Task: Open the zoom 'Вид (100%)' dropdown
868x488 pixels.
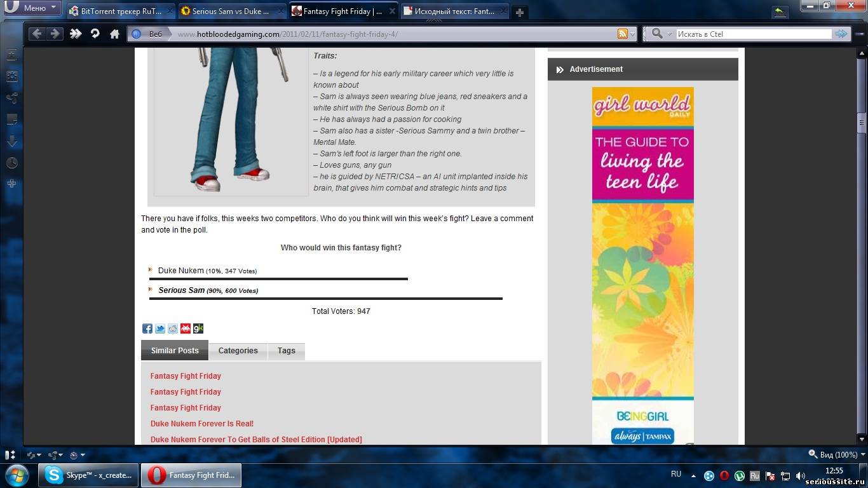Action: point(837,454)
